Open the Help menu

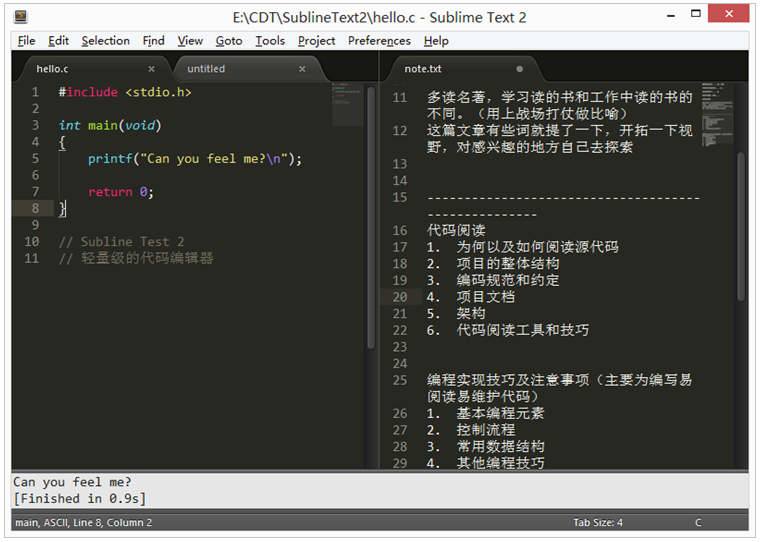point(436,41)
